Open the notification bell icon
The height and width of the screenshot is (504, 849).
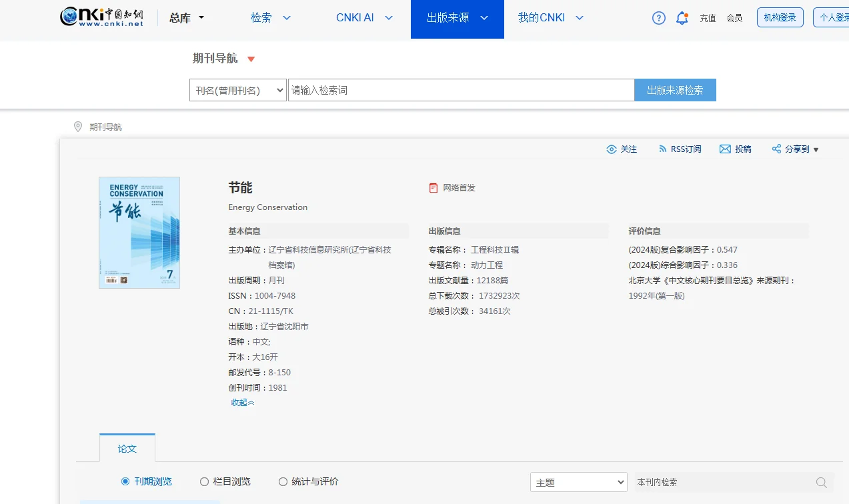[x=682, y=18]
